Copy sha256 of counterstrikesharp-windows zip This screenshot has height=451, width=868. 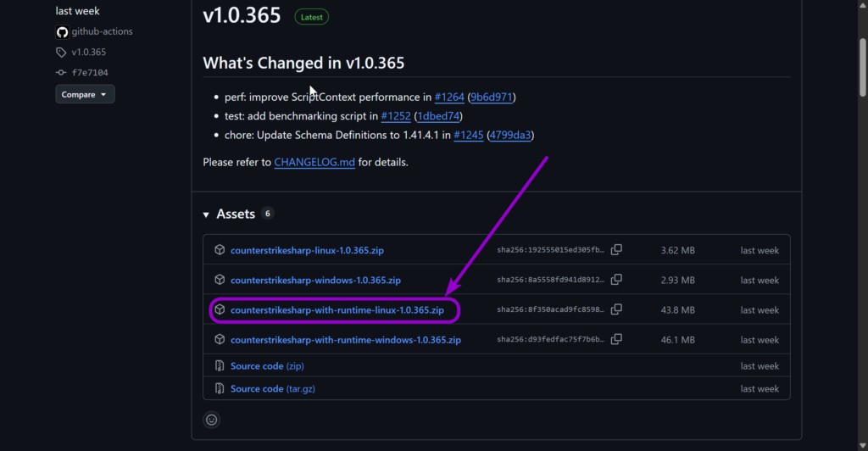[616, 280]
